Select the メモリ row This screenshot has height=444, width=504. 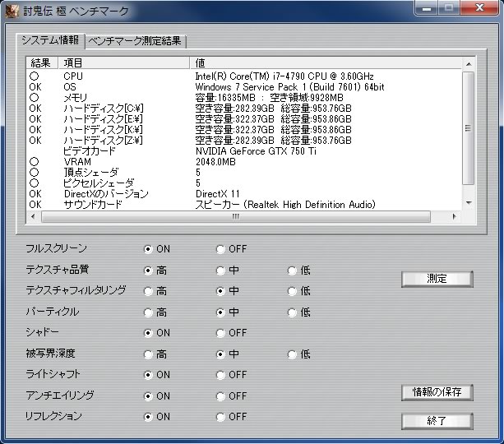pos(244,97)
